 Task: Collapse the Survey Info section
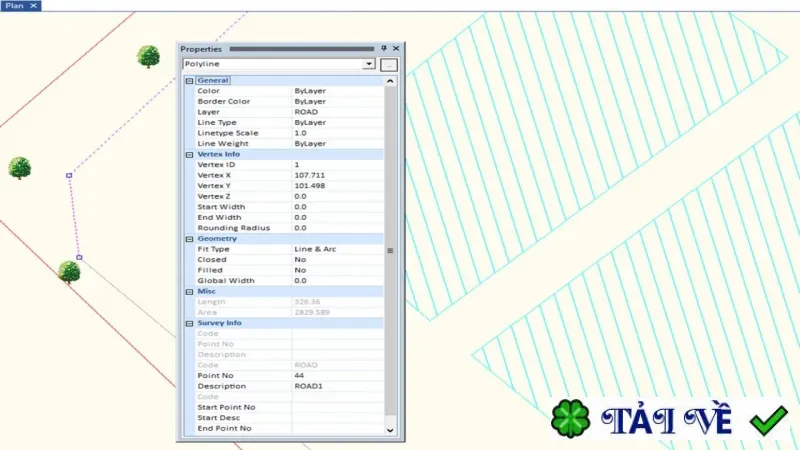pos(189,323)
